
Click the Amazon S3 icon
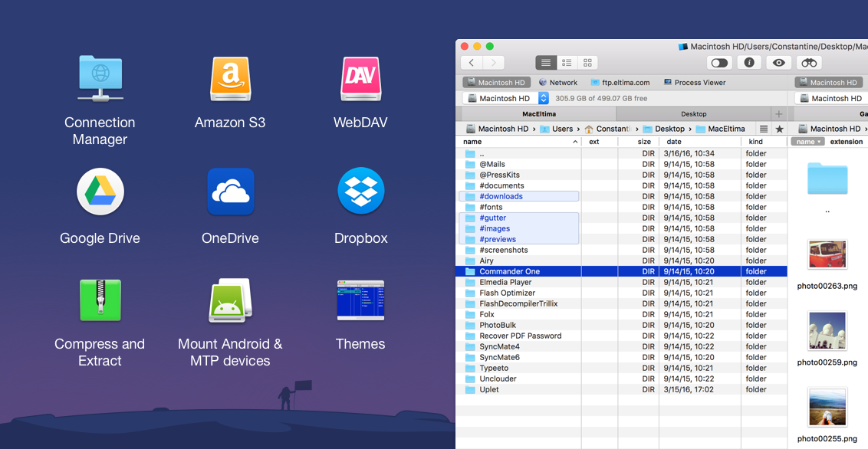click(x=230, y=79)
